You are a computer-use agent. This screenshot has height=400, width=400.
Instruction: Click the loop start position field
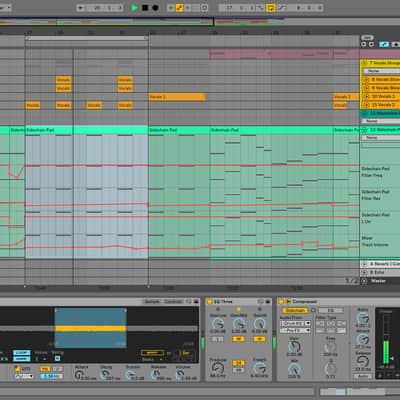click(237, 8)
